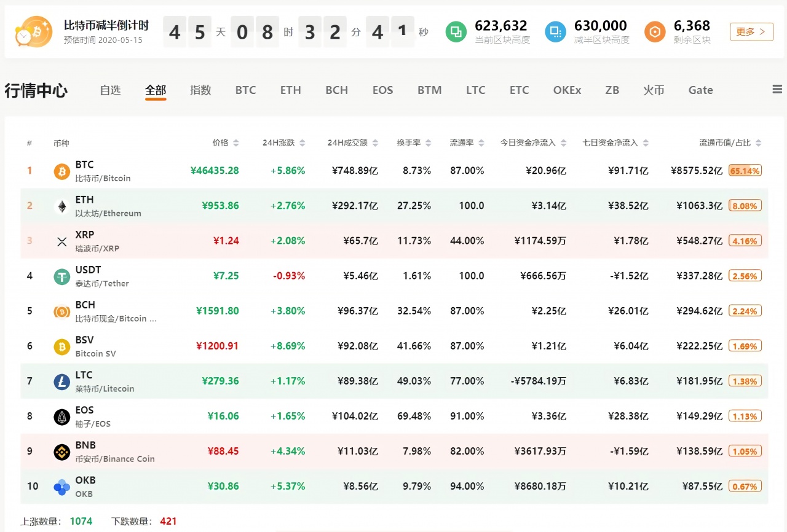Click the 6,368 remaining blocks value
This screenshot has height=532, width=787.
692,26
